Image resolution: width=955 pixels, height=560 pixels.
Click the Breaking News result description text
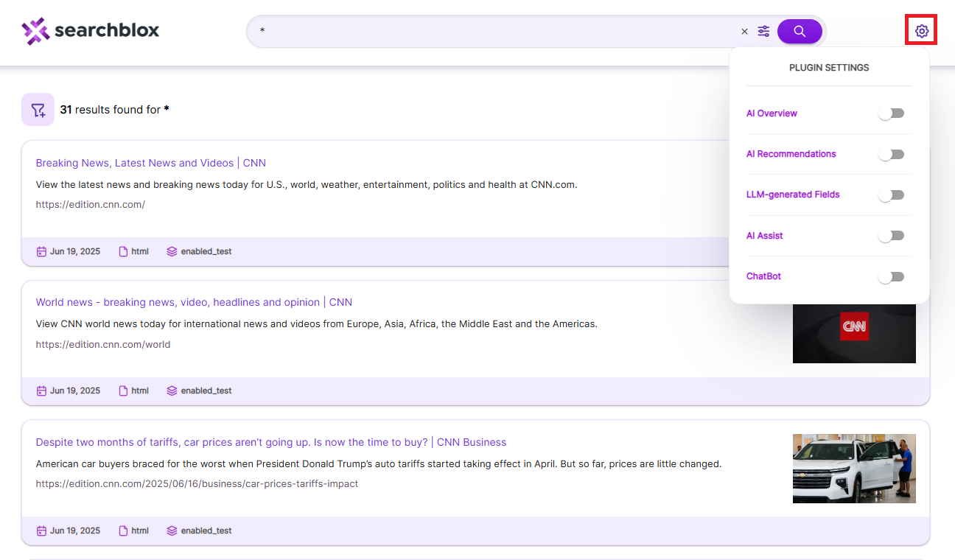(307, 184)
